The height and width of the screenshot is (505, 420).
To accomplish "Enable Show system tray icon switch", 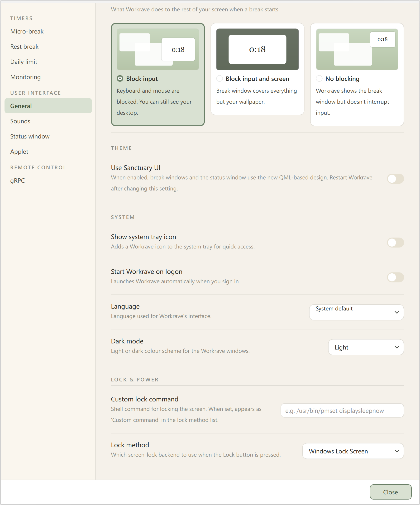I will click(395, 242).
